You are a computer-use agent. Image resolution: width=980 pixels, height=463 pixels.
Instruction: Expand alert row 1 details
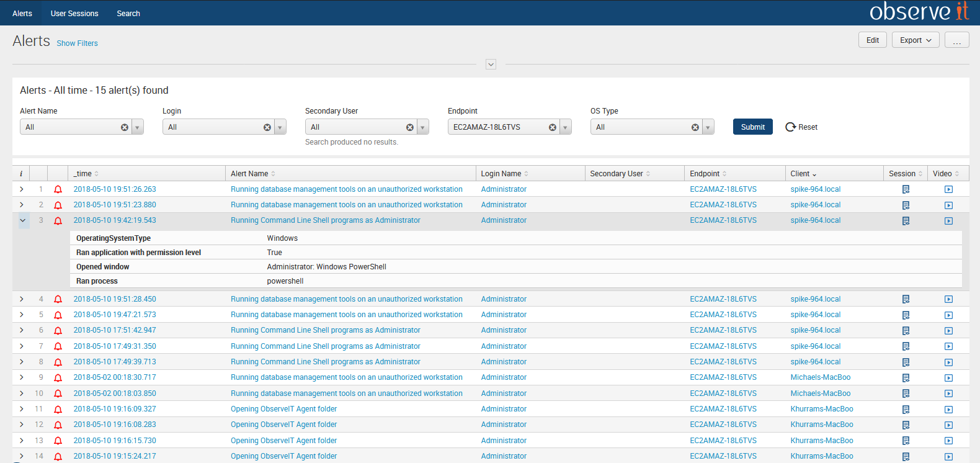[22, 189]
